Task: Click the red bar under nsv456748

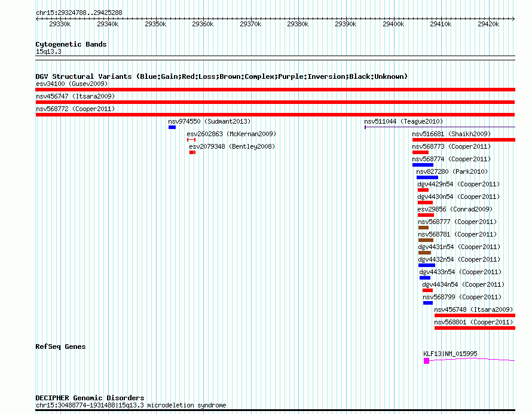Action: pos(475,315)
